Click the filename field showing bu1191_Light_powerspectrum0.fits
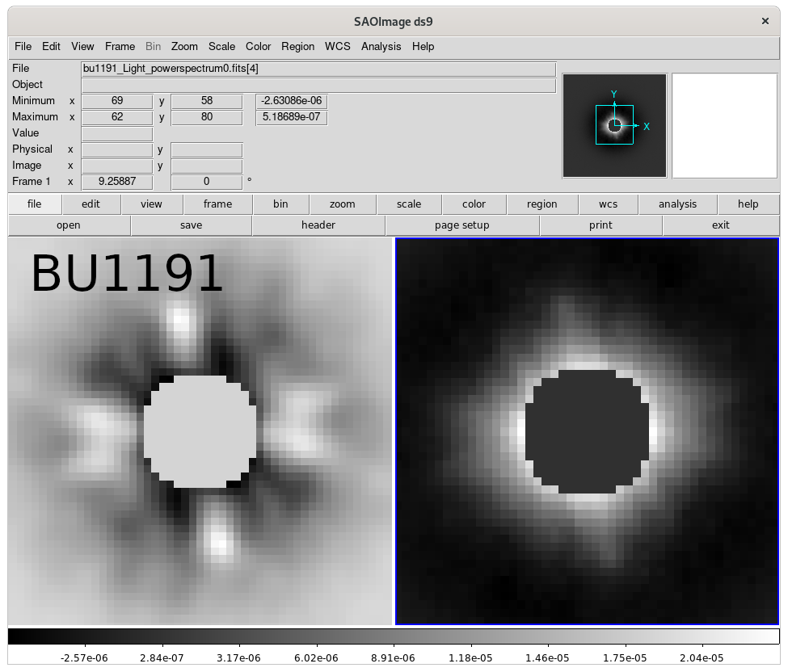The width and height of the screenshot is (788, 672). (317, 68)
